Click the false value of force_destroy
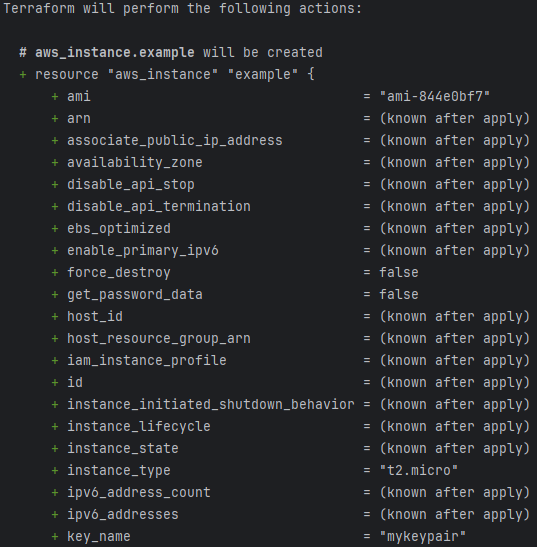The image size is (537, 547). (399, 272)
